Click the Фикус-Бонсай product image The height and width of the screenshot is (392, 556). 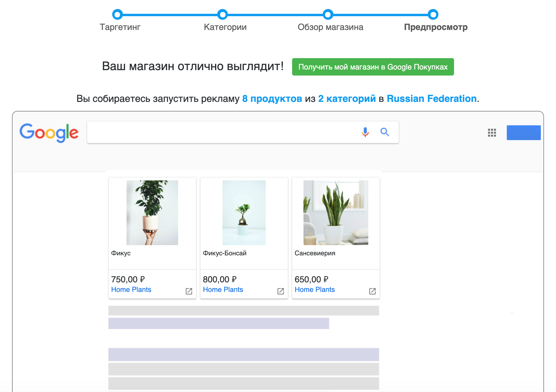pos(244,213)
